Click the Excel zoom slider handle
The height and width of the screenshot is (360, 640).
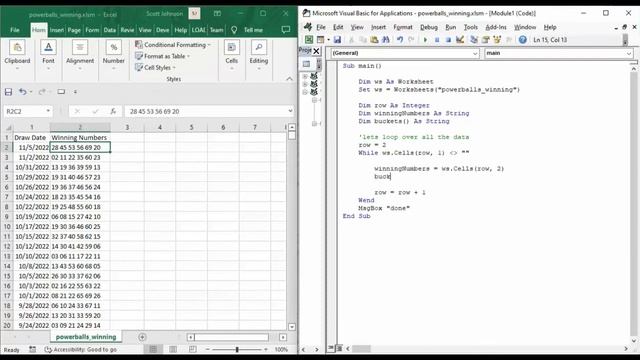click(x=237, y=349)
